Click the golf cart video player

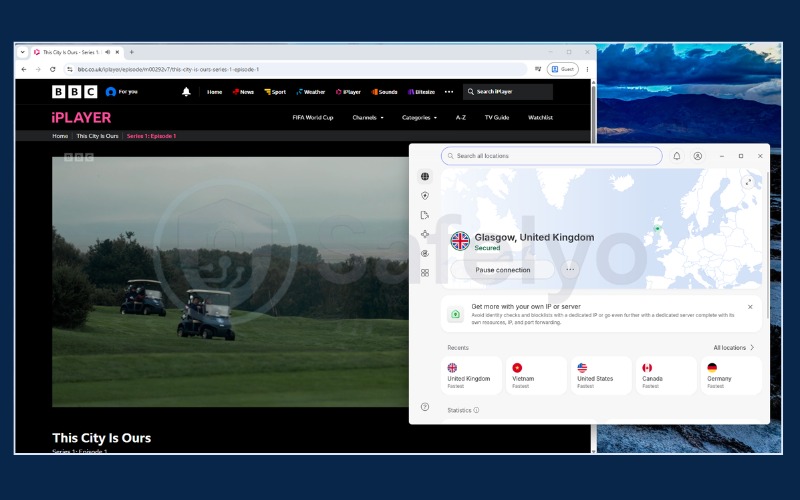231,282
